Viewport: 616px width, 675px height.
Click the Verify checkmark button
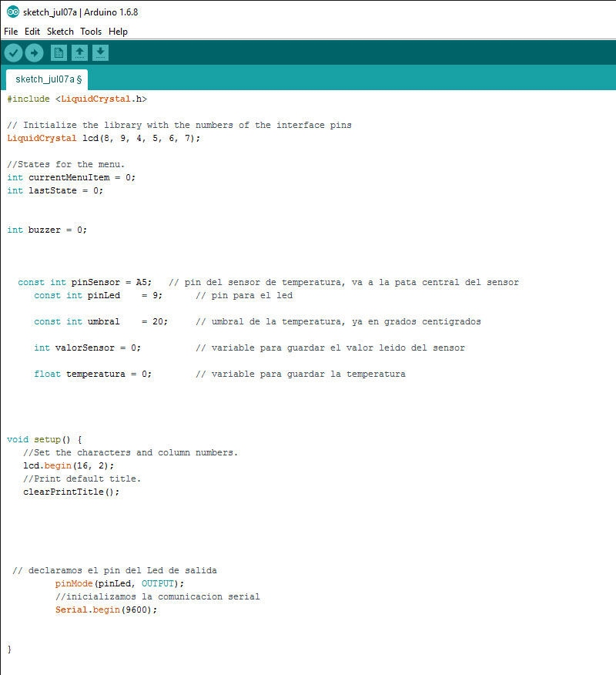13,53
